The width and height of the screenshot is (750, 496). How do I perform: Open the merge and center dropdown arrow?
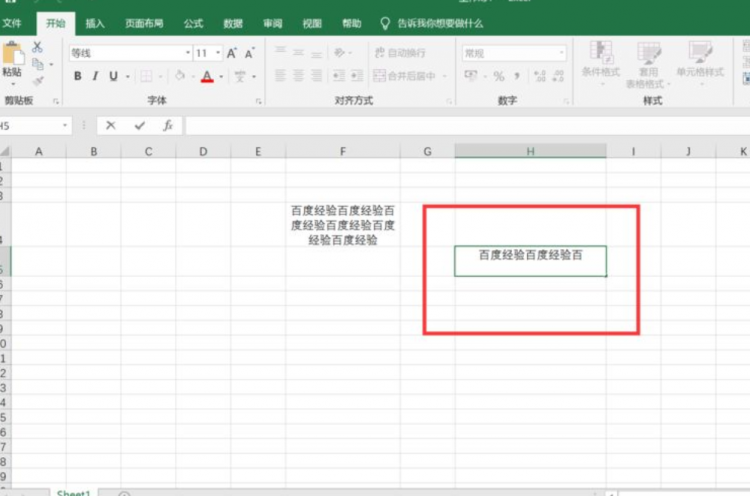pyautogui.click(x=445, y=76)
